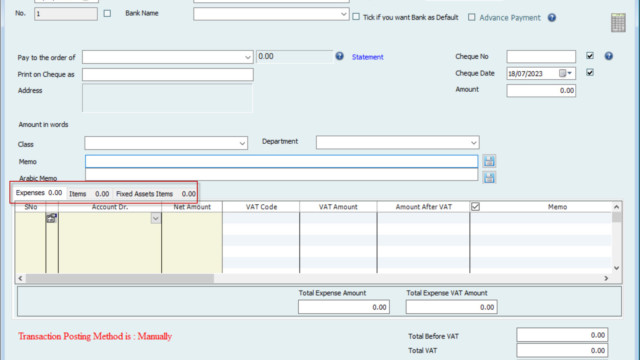Click the account lookup icon in grid row
Screen dimensions: 640x360
point(51,218)
